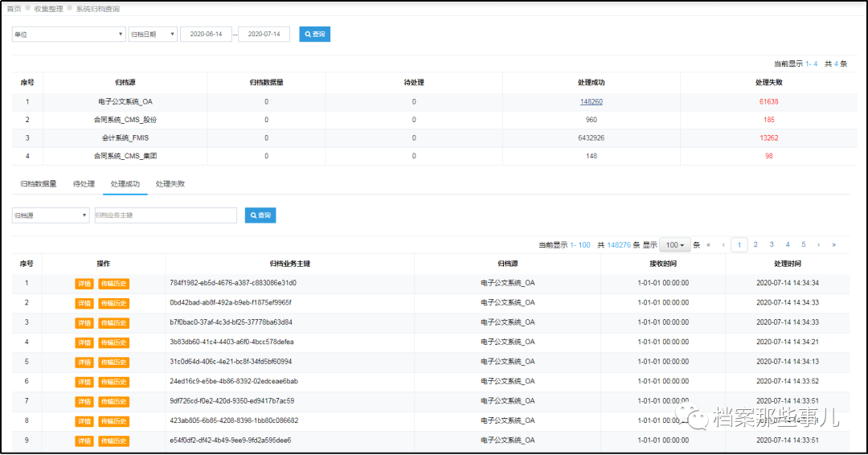This screenshot has height=455, width=868.
Task: Open 传输历史 for row 3
Action: pos(113,323)
